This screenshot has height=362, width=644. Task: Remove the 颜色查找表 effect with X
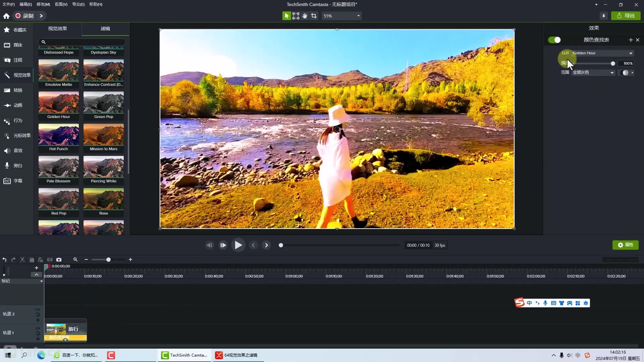[x=638, y=40]
